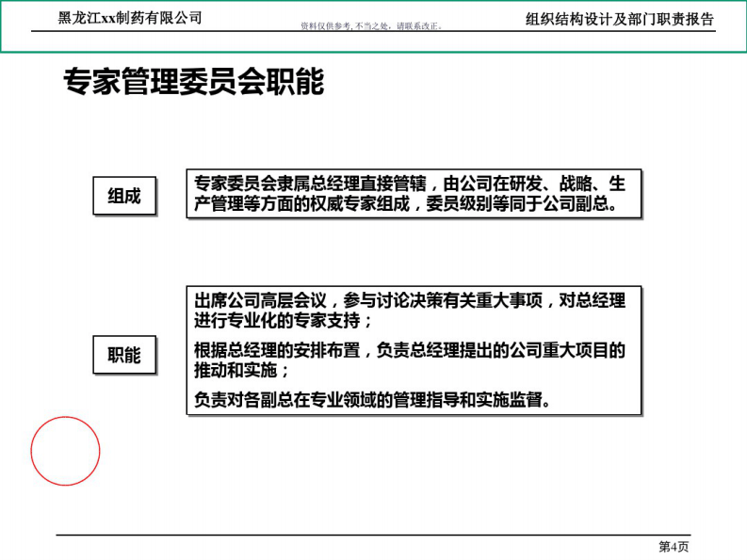
Task: Click the composition text box starting 专家委员会隶属总经理
Action: click(414, 193)
